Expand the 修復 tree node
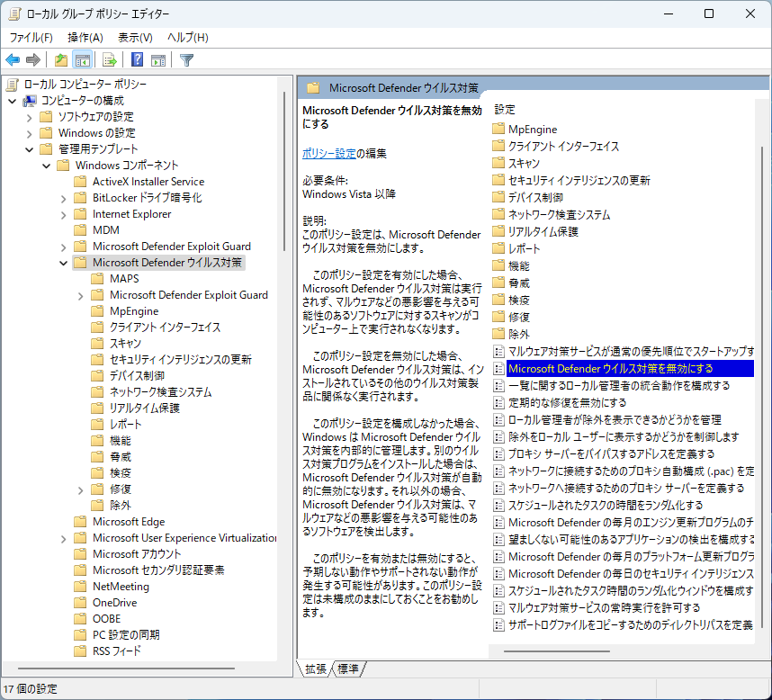The height and width of the screenshot is (700, 772). tap(81, 490)
